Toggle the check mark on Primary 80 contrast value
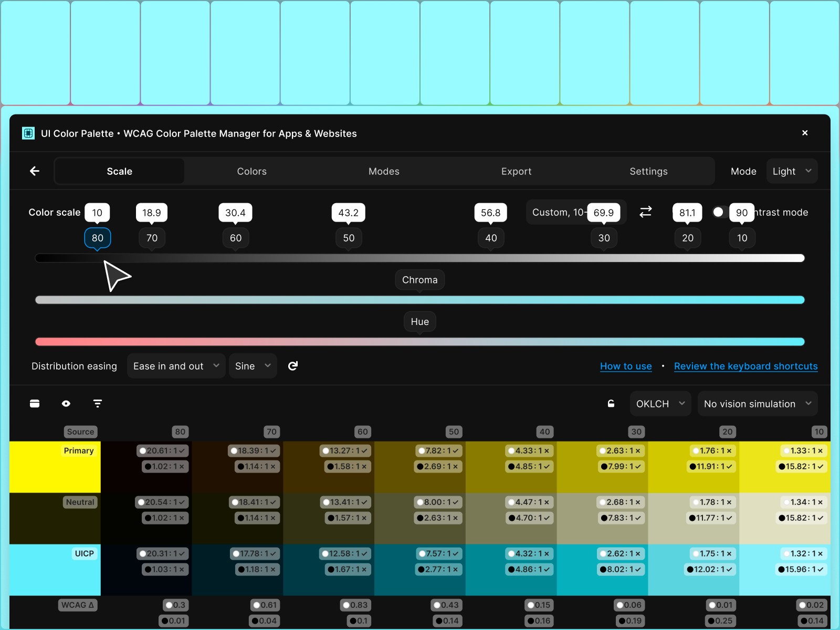 point(181,450)
